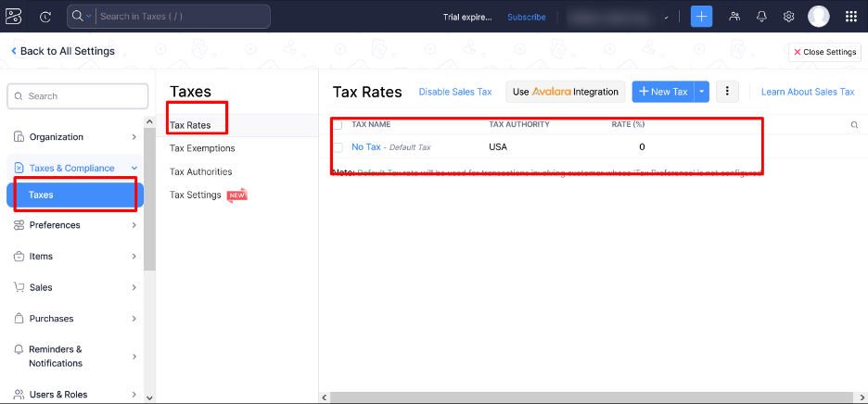This screenshot has height=404, width=868.
Task: Open the New Tax dropdown arrow
Action: 702,92
